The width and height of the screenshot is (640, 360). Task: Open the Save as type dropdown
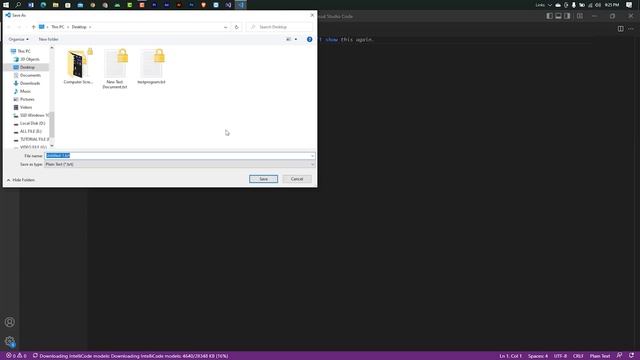tap(180, 164)
